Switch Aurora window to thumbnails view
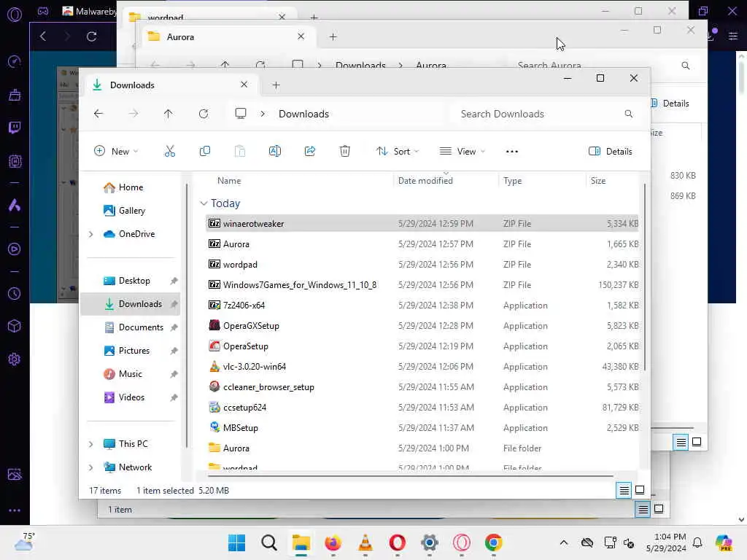Screen dimensions: 747x560 [x=697, y=442]
